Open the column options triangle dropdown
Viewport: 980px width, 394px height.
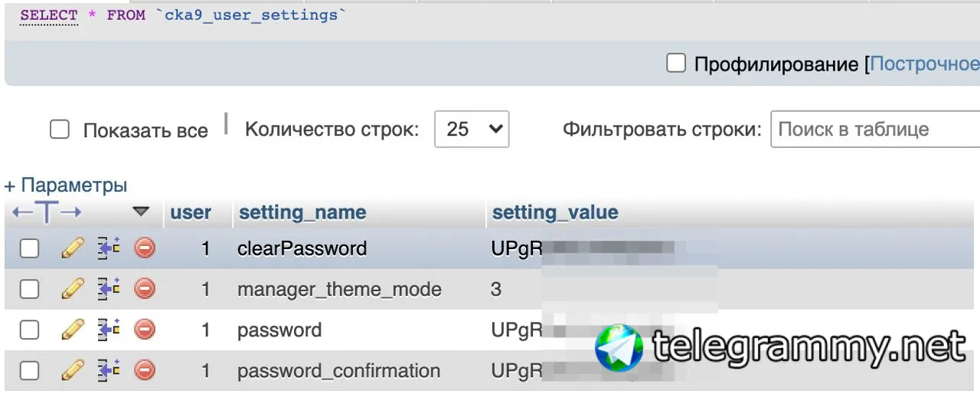point(141,212)
